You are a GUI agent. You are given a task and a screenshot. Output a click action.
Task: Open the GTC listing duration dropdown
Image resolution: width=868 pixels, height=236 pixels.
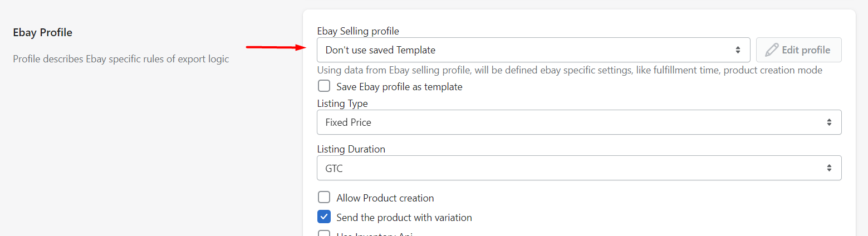[x=579, y=168]
